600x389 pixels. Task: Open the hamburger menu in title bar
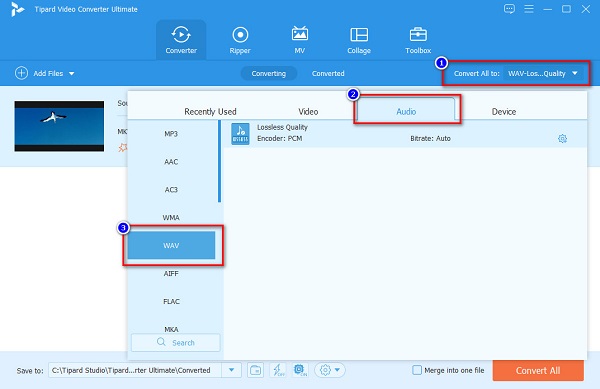pos(529,9)
